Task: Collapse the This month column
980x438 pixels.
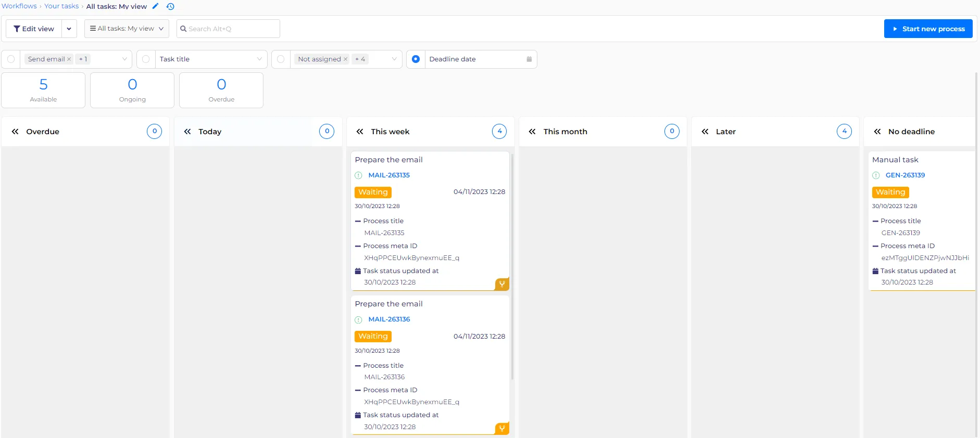Action: pyautogui.click(x=532, y=132)
